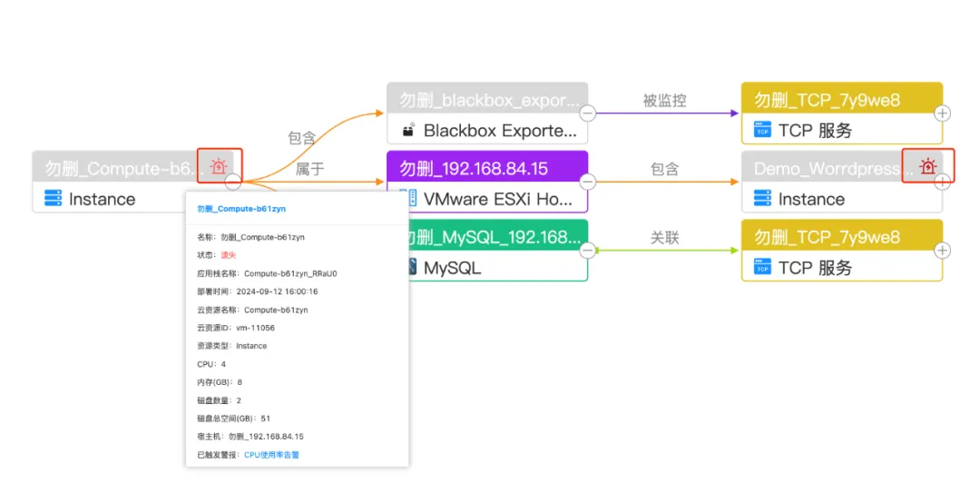Click the red alarm icon on Demo_Worrdpress node
This screenshot has height=483, width=980.
pos(926,167)
